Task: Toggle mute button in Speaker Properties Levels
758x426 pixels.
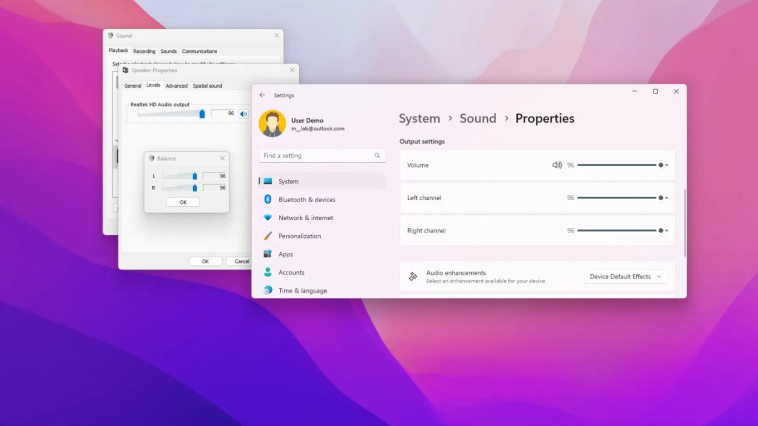Action: [244, 114]
